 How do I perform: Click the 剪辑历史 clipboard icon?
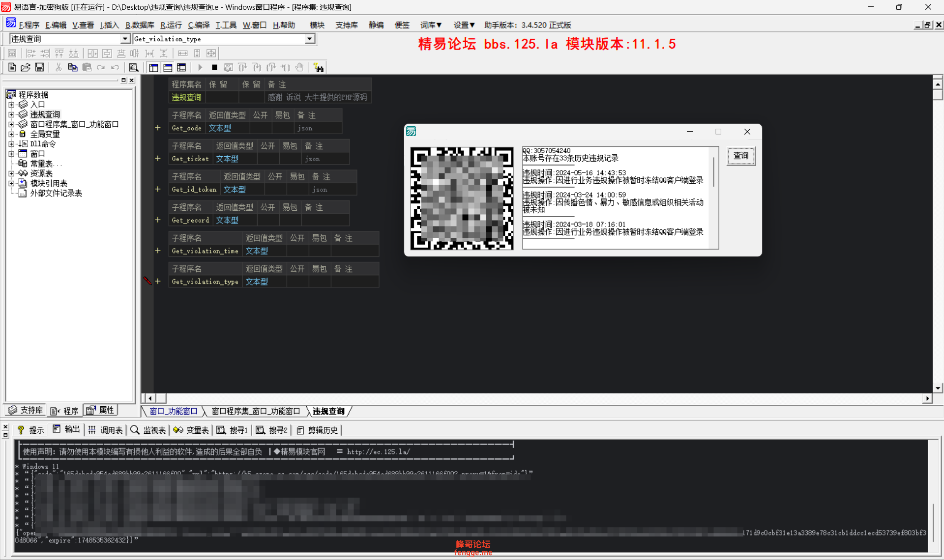300,430
